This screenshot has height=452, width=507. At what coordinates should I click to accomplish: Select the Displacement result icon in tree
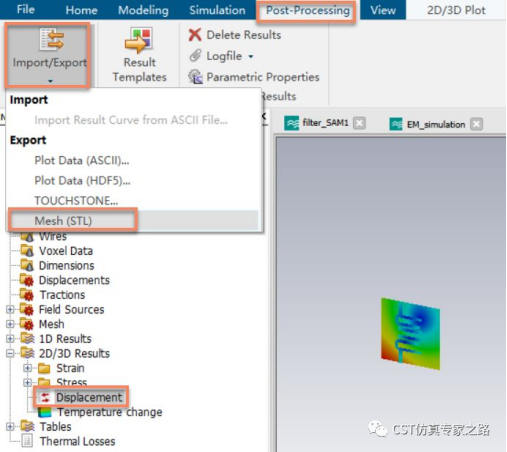coord(45,397)
